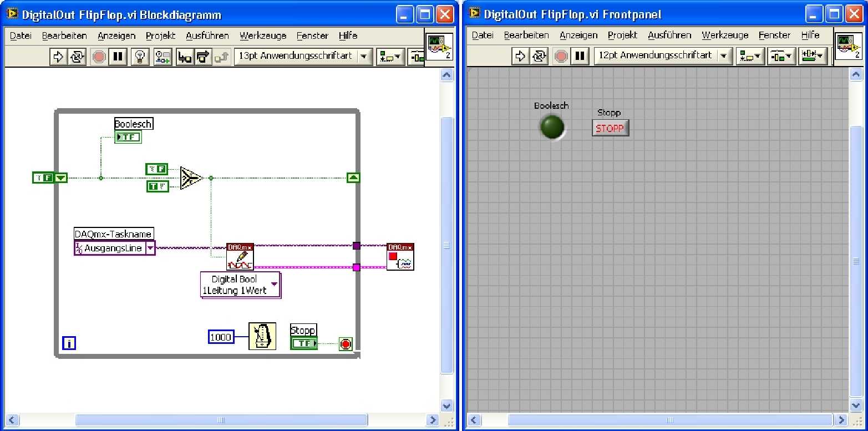The image size is (868, 431).
Task: Toggle retain wire values in Blockdiagramm toolbar
Action: coord(163,57)
